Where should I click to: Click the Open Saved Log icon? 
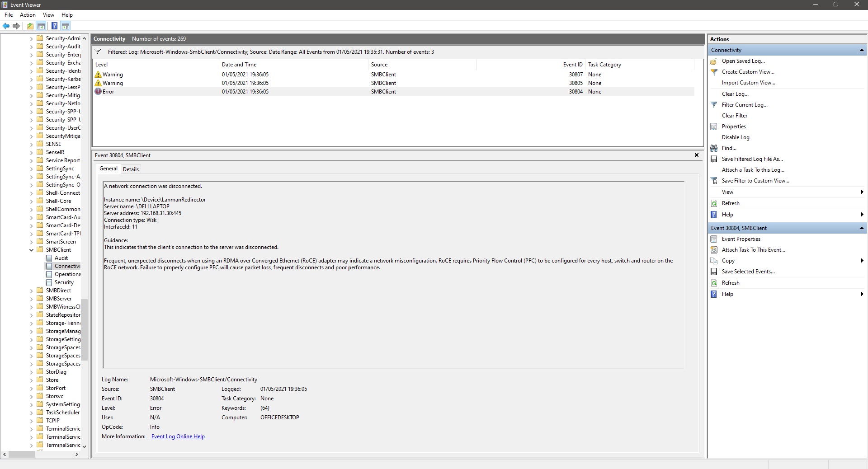pyautogui.click(x=714, y=61)
